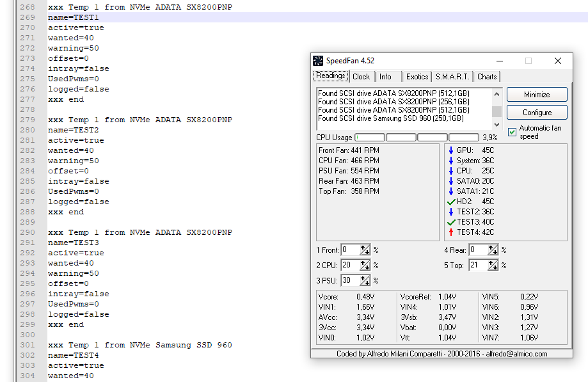Image resolution: width=588 pixels, height=382 pixels.
Task: Click the VIN7 1,06V voltage reading
Action: tap(510, 338)
